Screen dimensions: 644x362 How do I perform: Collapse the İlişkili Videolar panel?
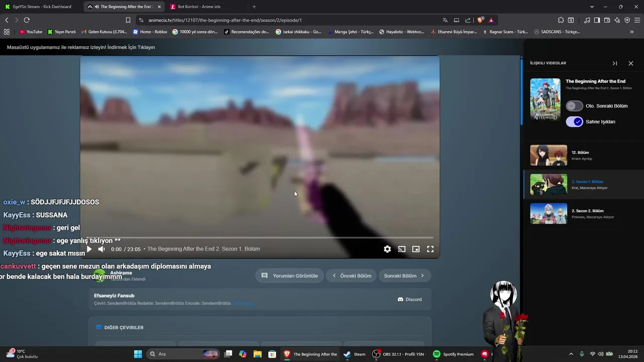tap(614, 63)
